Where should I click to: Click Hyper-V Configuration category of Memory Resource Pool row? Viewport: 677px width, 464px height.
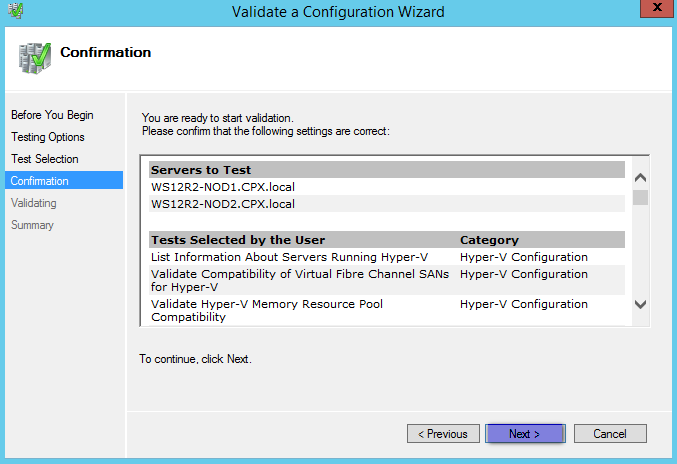point(524,304)
